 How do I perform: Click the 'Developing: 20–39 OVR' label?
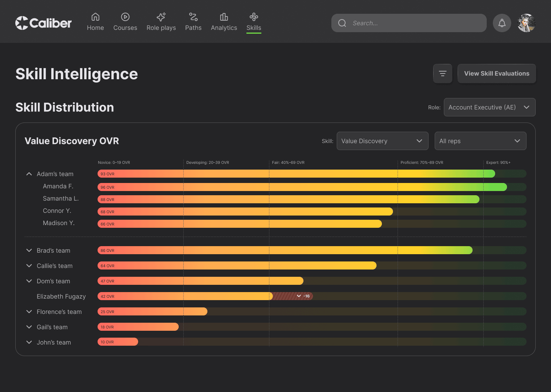tap(208, 162)
